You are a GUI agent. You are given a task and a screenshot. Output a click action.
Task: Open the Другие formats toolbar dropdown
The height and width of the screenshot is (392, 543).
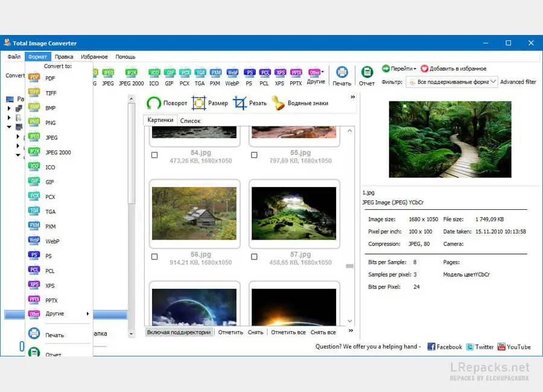click(x=316, y=76)
